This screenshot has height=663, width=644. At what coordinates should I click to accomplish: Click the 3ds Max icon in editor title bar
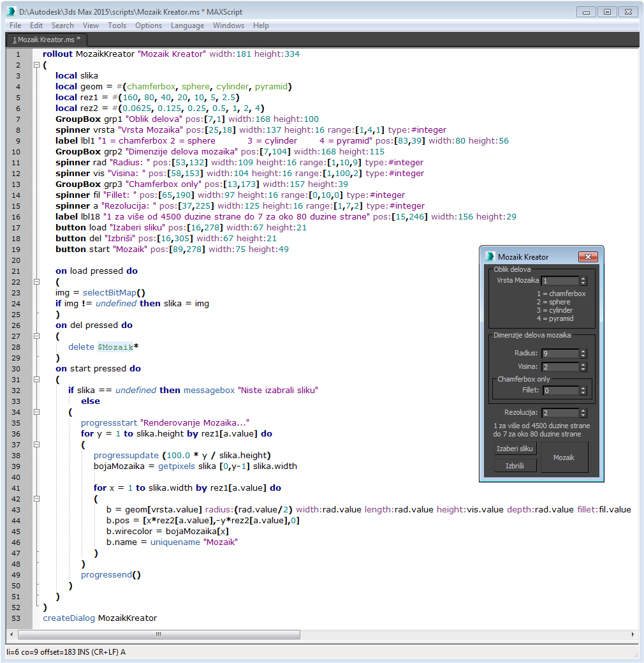(11, 11)
